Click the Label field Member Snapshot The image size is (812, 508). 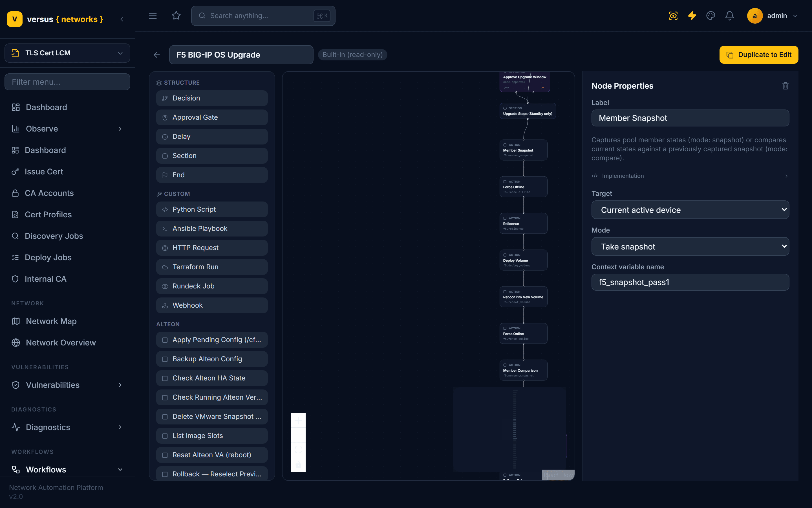pos(690,118)
